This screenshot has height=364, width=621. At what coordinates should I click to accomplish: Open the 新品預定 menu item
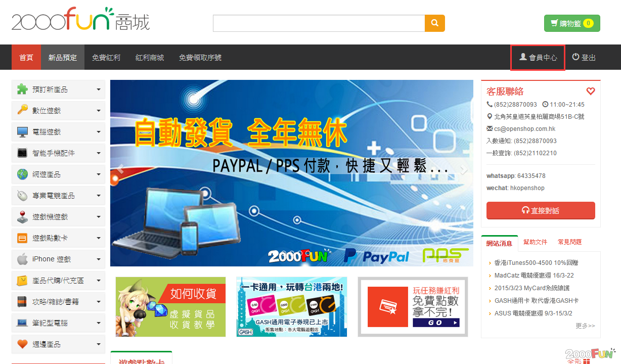63,57
